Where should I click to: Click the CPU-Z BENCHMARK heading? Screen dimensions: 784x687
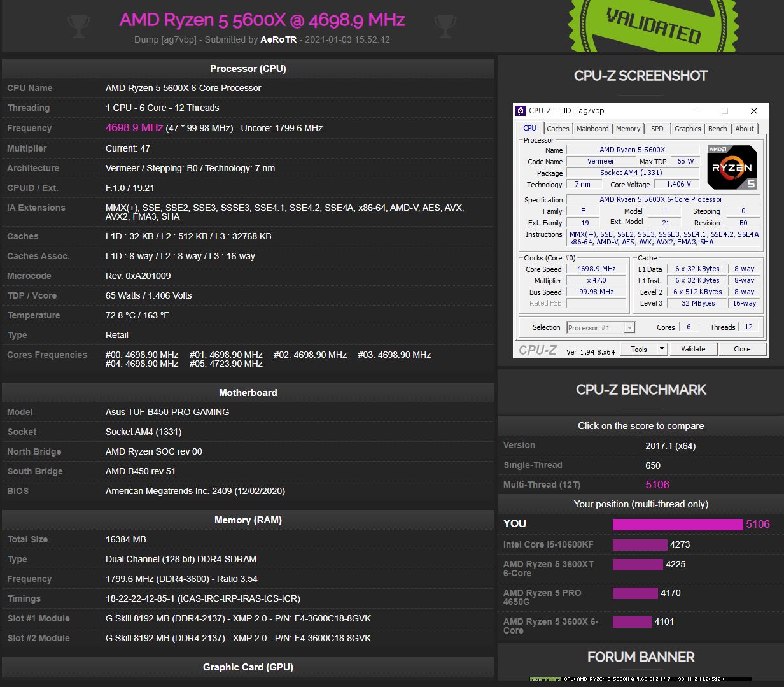(x=641, y=390)
